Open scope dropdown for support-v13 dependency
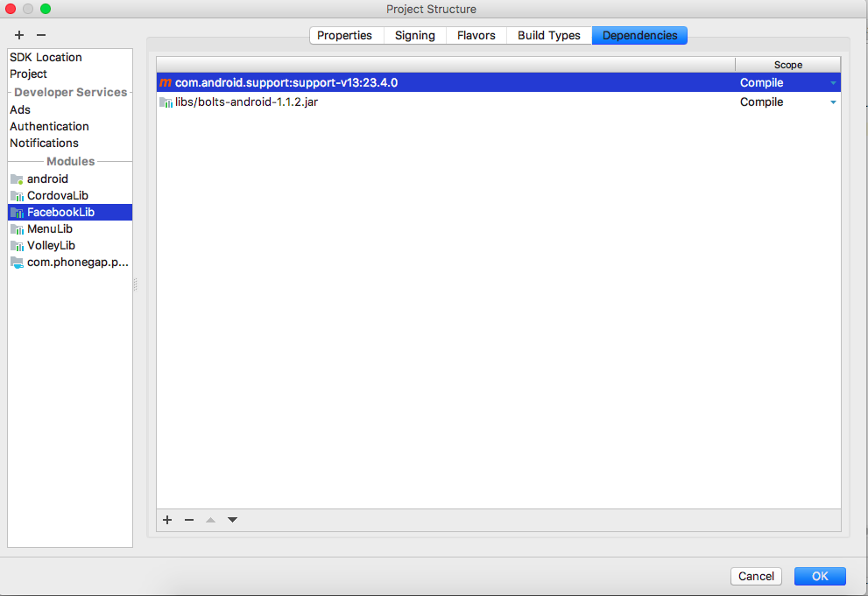The height and width of the screenshot is (596, 868). point(833,83)
